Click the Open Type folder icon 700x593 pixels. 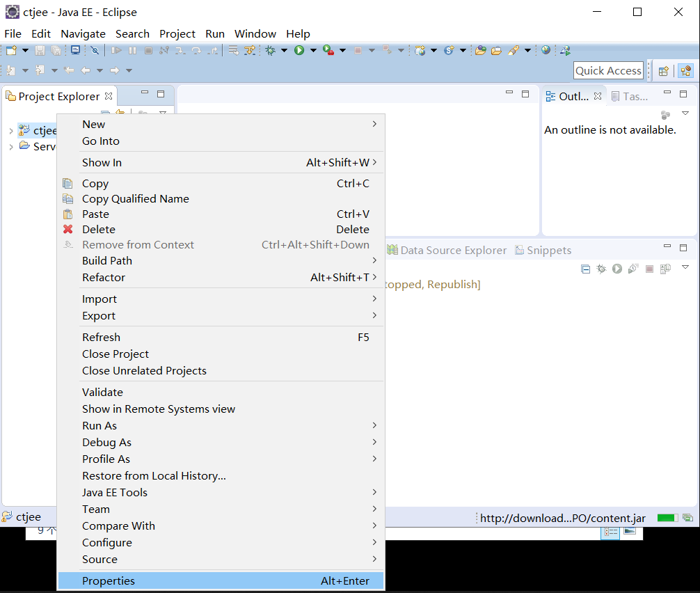[x=480, y=50]
